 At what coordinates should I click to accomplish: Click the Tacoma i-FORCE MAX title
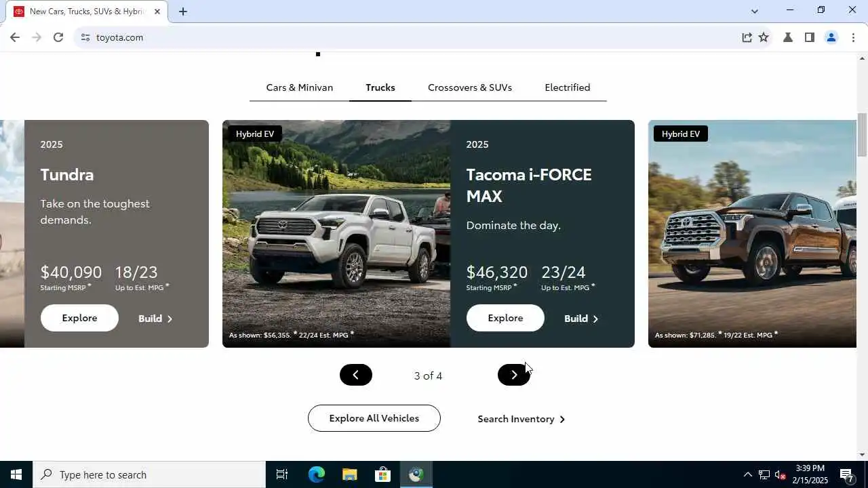pyautogui.click(x=529, y=185)
